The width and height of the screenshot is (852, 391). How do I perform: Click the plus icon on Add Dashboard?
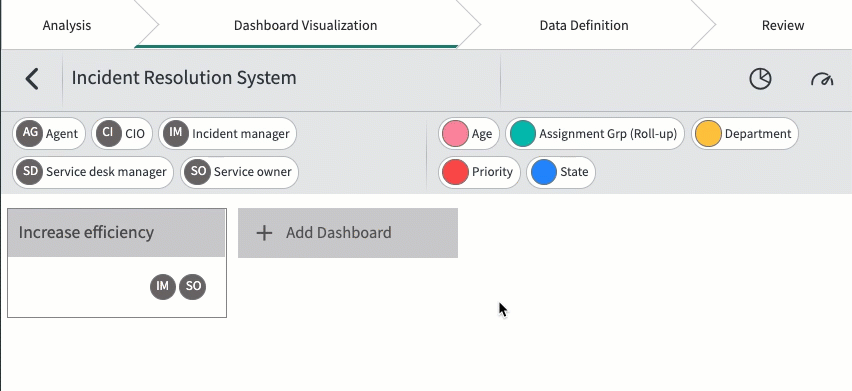pyautogui.click(x=264, y=233)
